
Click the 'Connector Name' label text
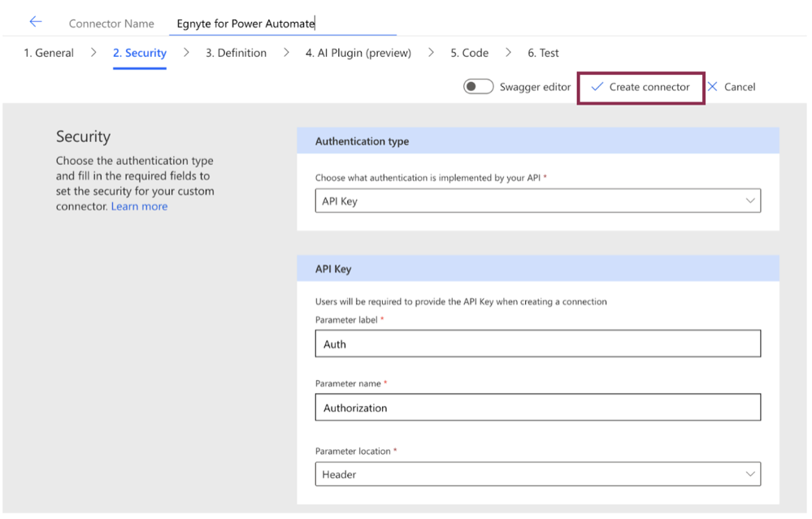click(111, 24)
